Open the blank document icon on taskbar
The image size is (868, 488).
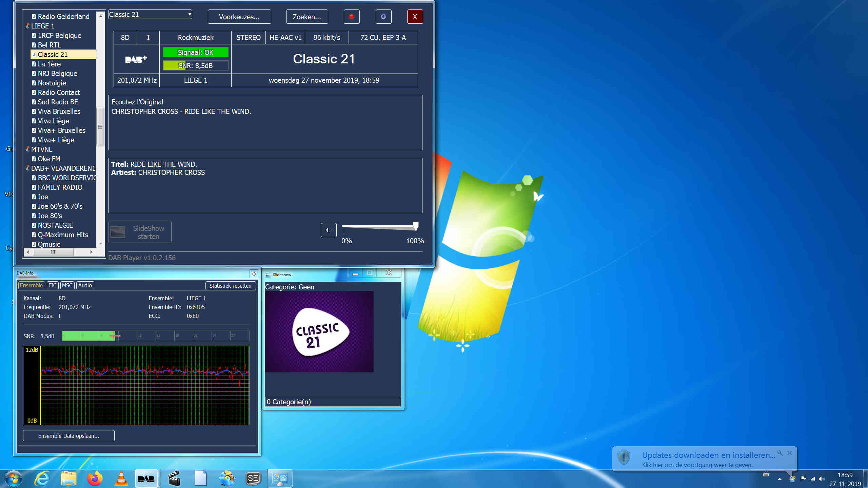pos(201,479)
